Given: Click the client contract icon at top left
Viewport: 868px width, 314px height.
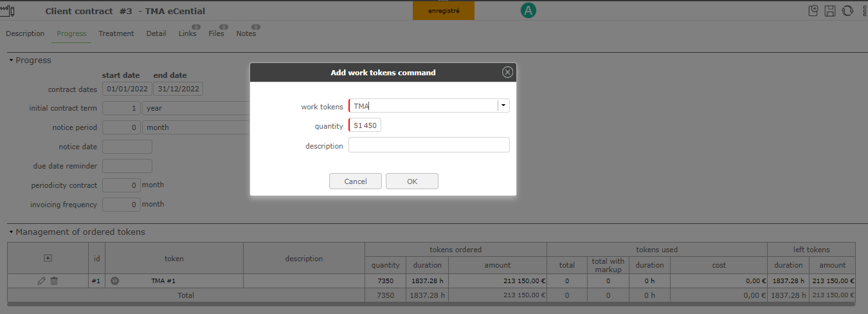Looking at the screenshot, I should point(9,11).
